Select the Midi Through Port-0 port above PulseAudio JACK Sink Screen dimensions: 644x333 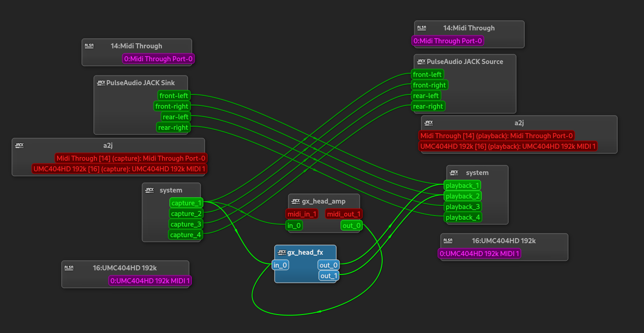(x=159, y=58)
